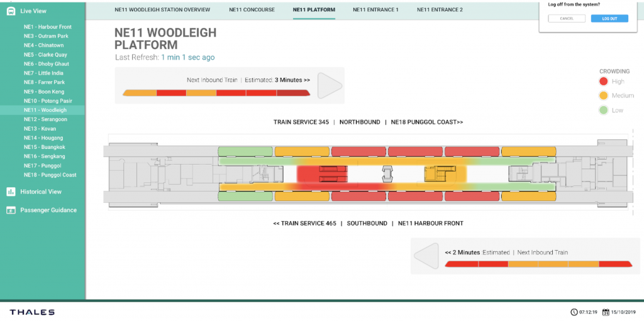The width and height of the screenshot is (644, 321).
Task: Click the Live View train icon
Action: (x=11, y=11)
